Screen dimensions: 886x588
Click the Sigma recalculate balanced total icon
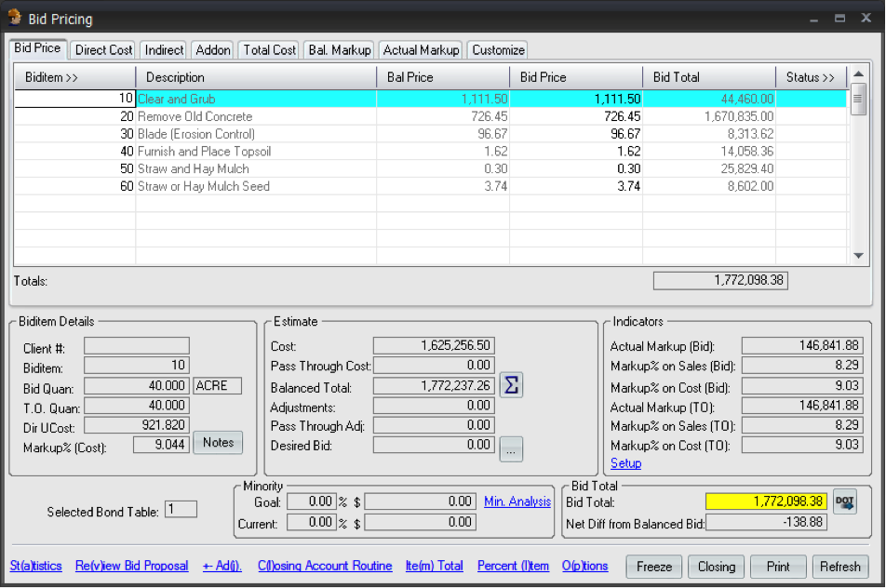pos(511,385)
